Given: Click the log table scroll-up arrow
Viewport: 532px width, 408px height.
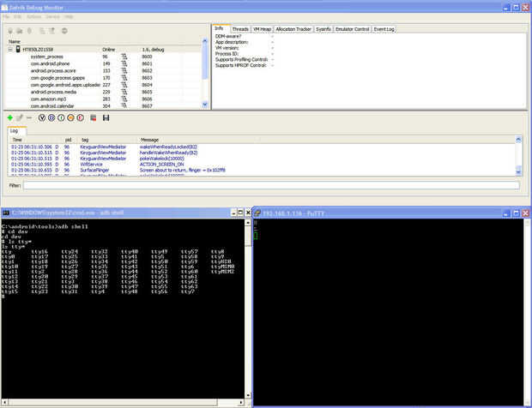Looking at the screenshot, I should click(518, 139).
